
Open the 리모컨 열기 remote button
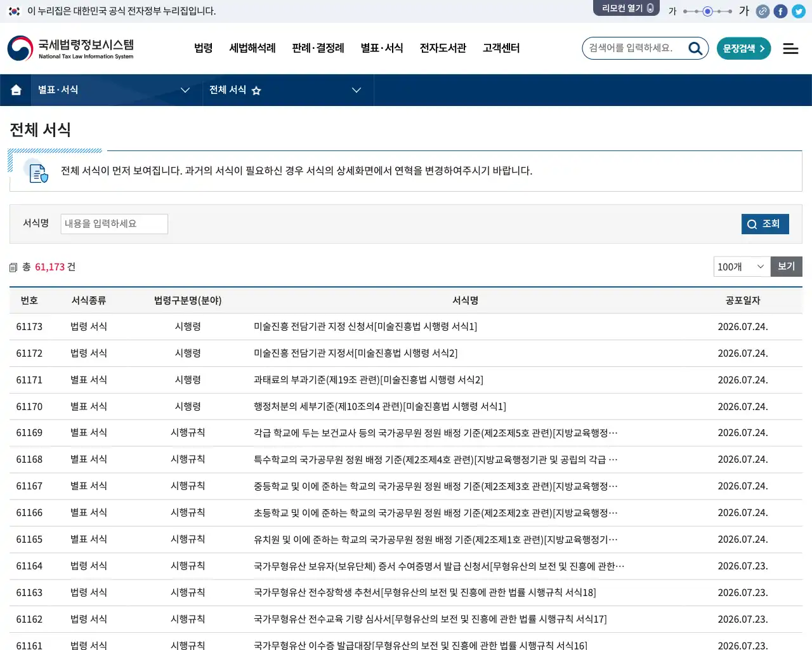coord(627,8)
